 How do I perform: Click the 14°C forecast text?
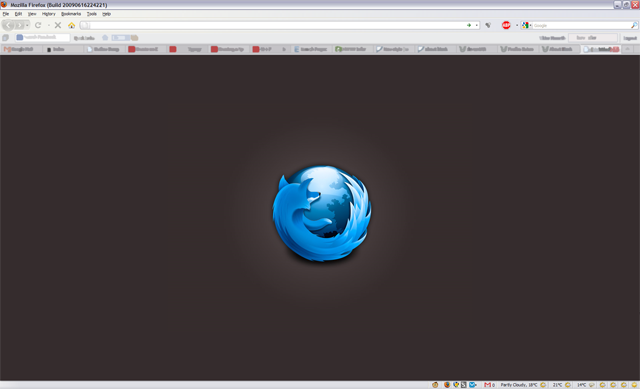582,385
